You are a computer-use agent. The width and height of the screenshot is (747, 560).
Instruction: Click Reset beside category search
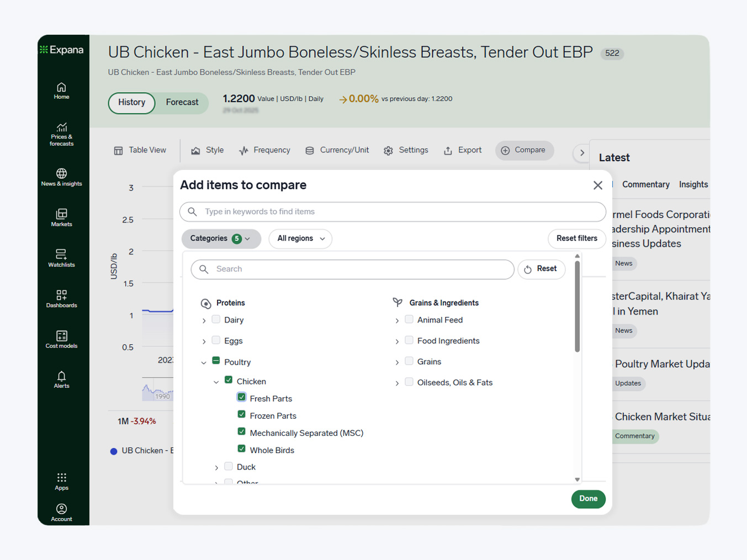[541, 269]
